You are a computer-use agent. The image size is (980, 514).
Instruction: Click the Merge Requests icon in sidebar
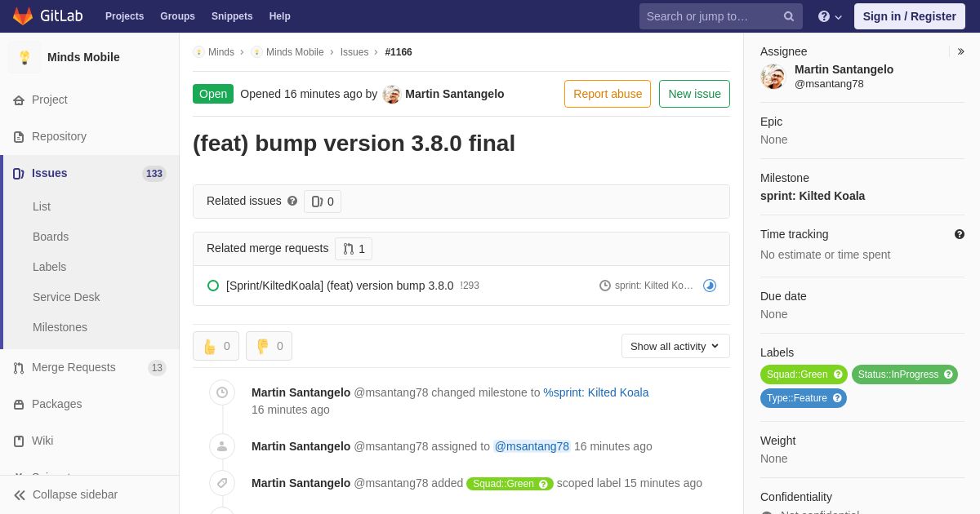pyautogui.click(x=19, y=368)
